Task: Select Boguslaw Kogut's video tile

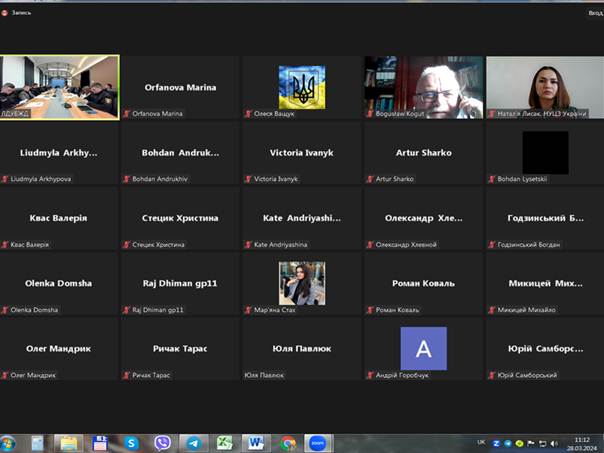Action: (x=424, y=87)
